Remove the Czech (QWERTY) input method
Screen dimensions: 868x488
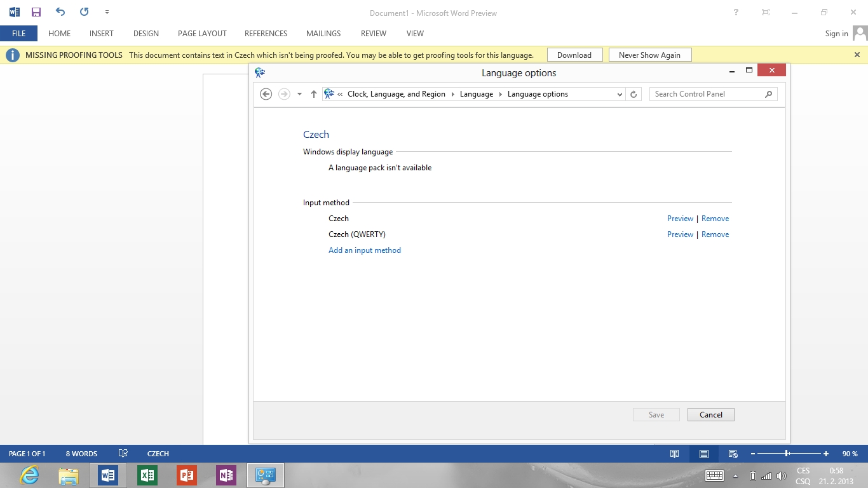(715, 234)
